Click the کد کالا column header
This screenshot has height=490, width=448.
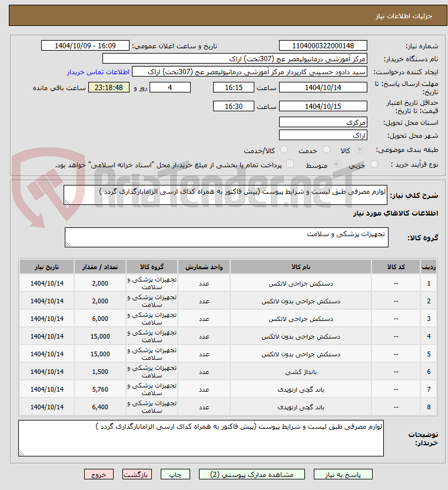[x=396, y=267]
